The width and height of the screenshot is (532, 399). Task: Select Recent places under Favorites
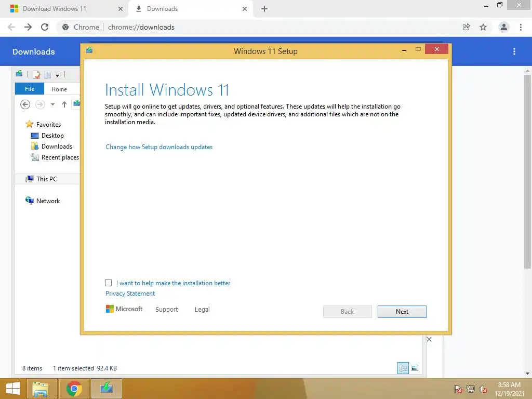pyautogui.click(x=55, y=157)
